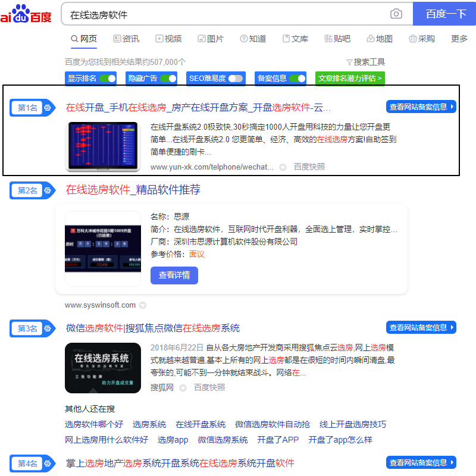Click 查看网站备案信息 for rank 4 result
Image resolution: width=476 pixels, height=476 pixels.
click(421, 463)
